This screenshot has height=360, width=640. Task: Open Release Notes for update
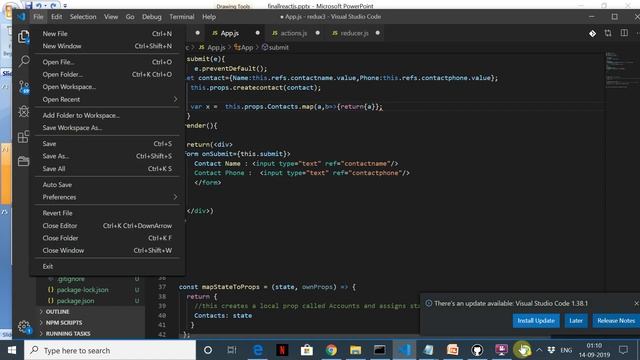click(616, 321)
